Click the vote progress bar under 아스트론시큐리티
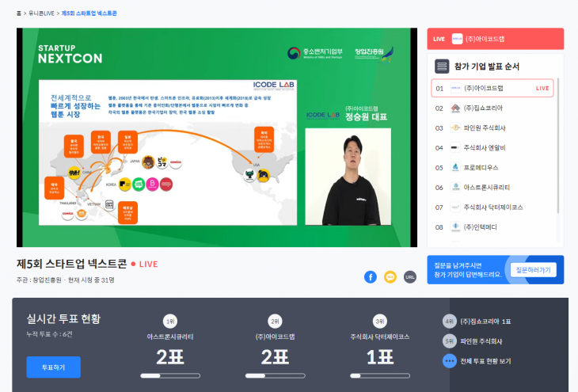 170,375
